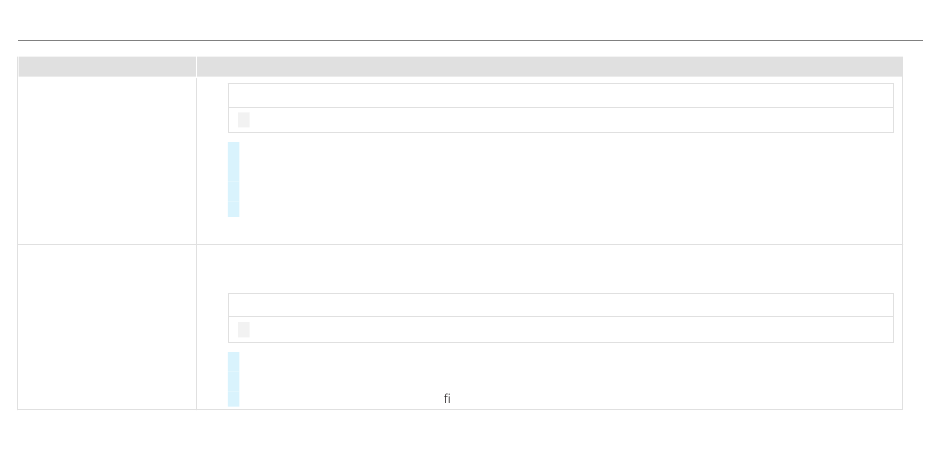Select the empty narrow cell in the second row
Image resolution: width=950 pixels, height=475 pixels.
(107, 327)
